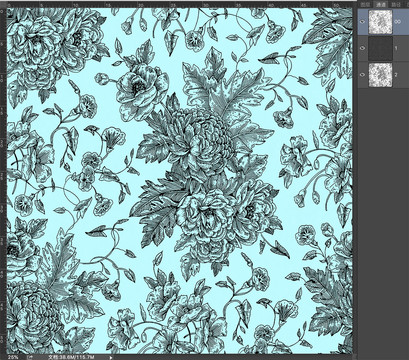The width and height of the screenshot is (409, 360).
Task: Click the zoom percentage field showing 25%
Action: click(x=13, y=357)
